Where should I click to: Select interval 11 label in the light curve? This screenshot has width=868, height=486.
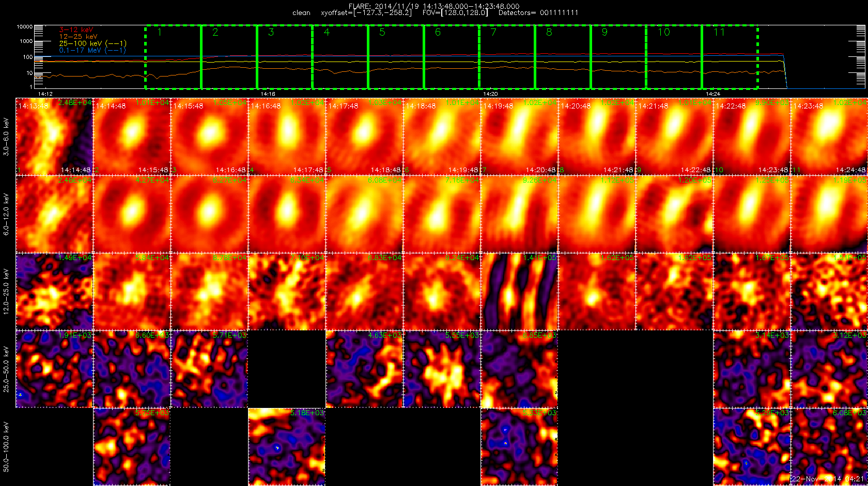point(719,32)
